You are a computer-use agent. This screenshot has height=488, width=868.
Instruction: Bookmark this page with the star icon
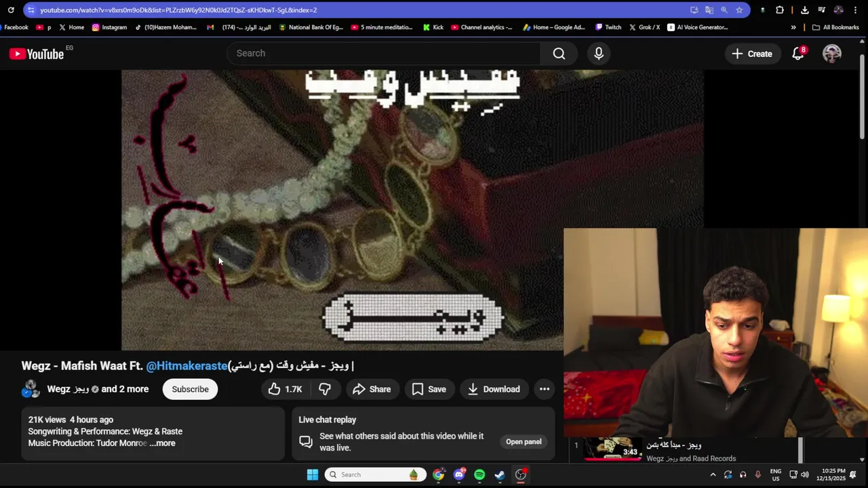click(739, 10)
